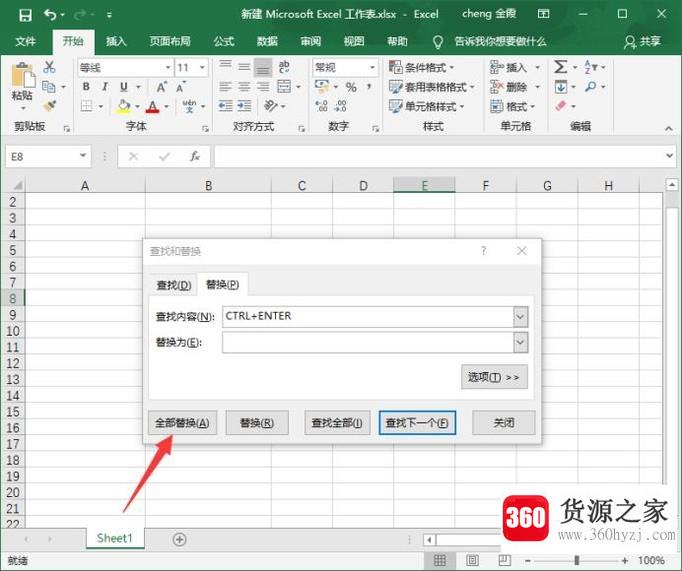Toggle center text alignment
The height and width of the screenshot is (571, 682).
[x=244, y=87]
